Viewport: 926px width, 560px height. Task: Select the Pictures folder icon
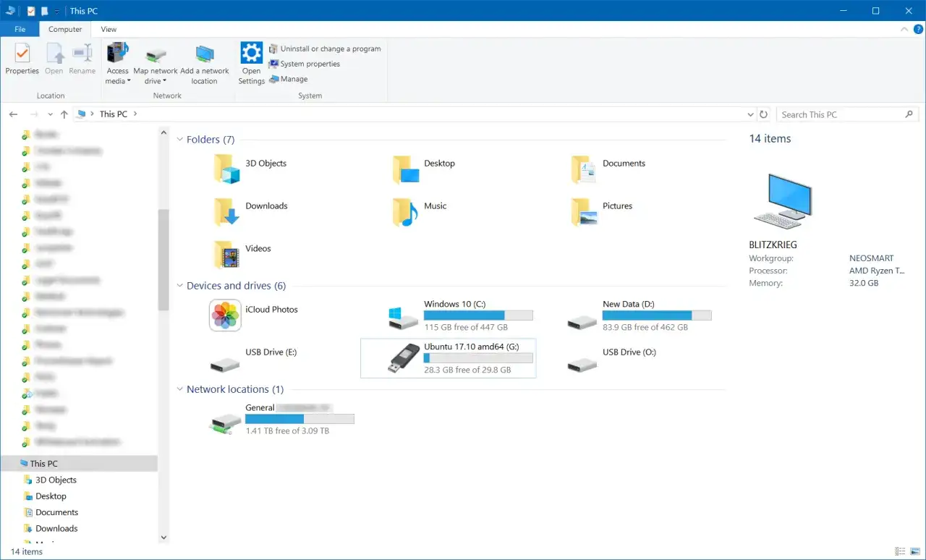pos(584,211)
